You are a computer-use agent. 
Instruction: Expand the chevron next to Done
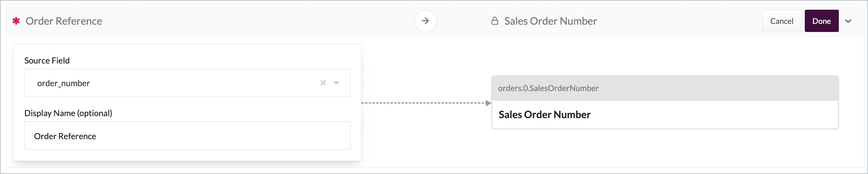848,21
